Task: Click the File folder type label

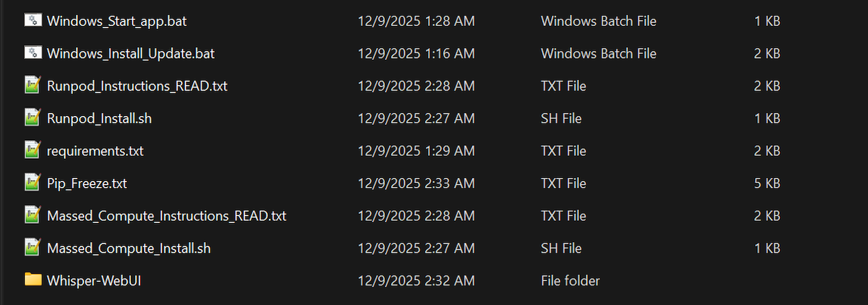Action: 570,281
